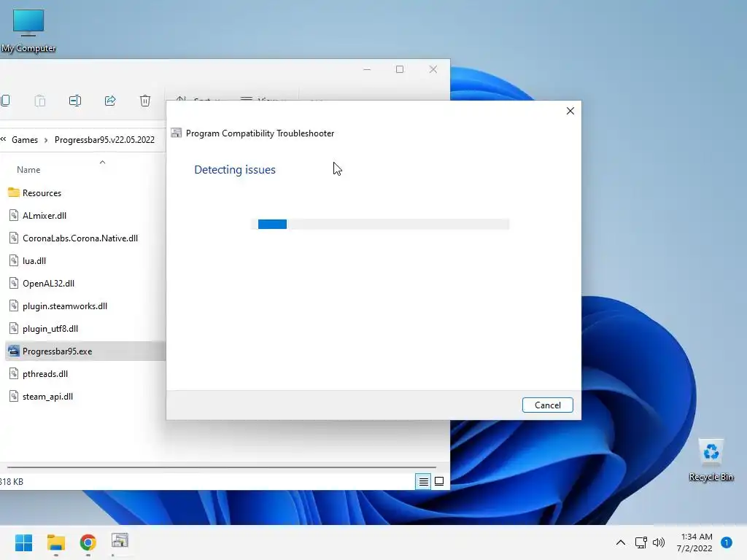This screenshot has height=560, width=747.
Task: Select OpenAL32.dll file
Action: (49, 284)
